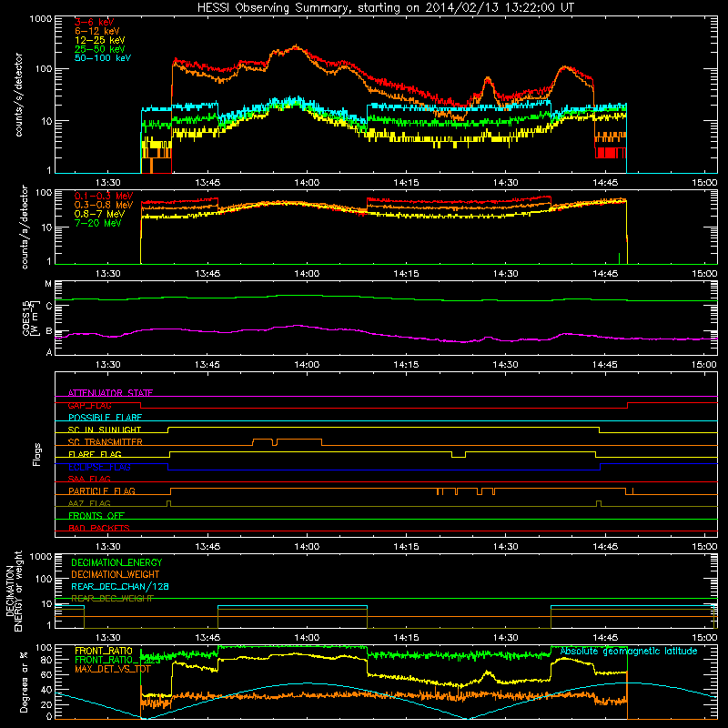Image resolution: width=728 pixels, height=728 pixels.
Task: Click the orange MAX_DET_VS_TOT legend entry
Action: pyautogui.click(x=113, y=669)
